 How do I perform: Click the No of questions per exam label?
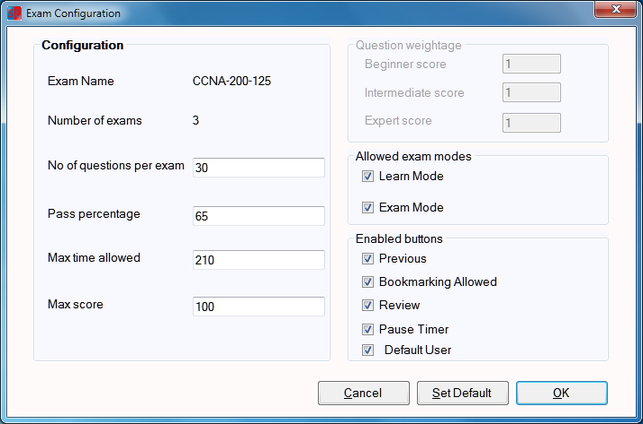coord(116,166)
